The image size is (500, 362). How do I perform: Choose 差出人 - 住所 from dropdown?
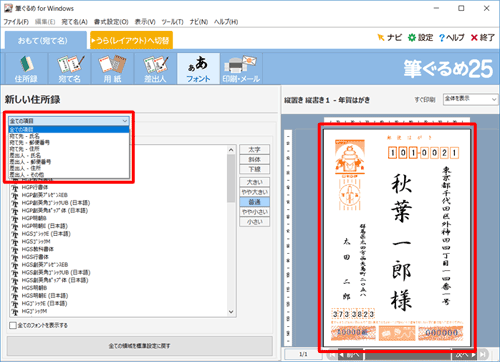[x=69, y=168]
